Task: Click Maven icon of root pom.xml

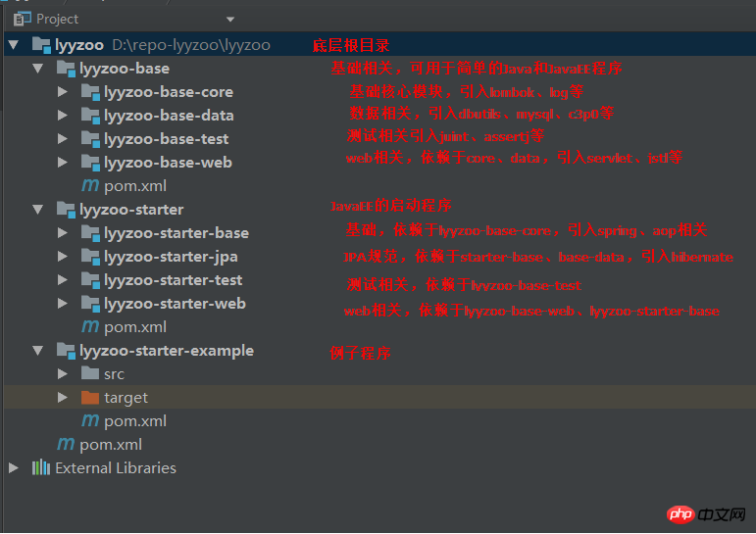Action: (66, 445)
